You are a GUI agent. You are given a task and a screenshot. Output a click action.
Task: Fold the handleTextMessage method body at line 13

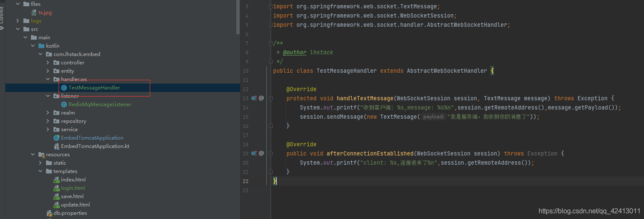click(x=271, y=99)
